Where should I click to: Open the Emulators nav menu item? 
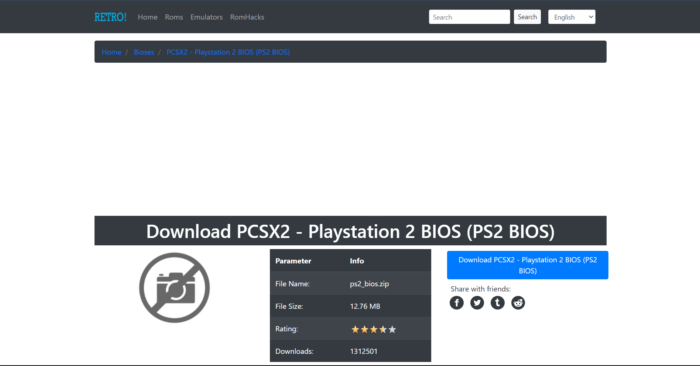tap(206, 17)
